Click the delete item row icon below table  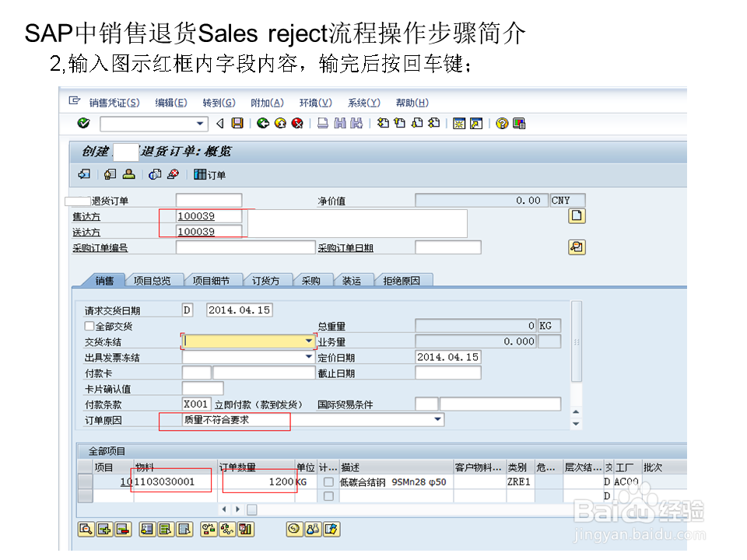[x=123, y=529]
